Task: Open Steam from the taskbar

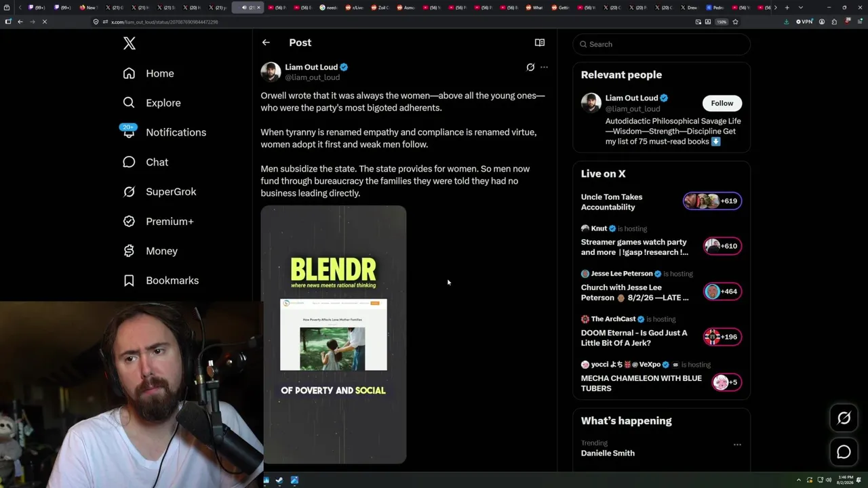Action: [279, 481]
